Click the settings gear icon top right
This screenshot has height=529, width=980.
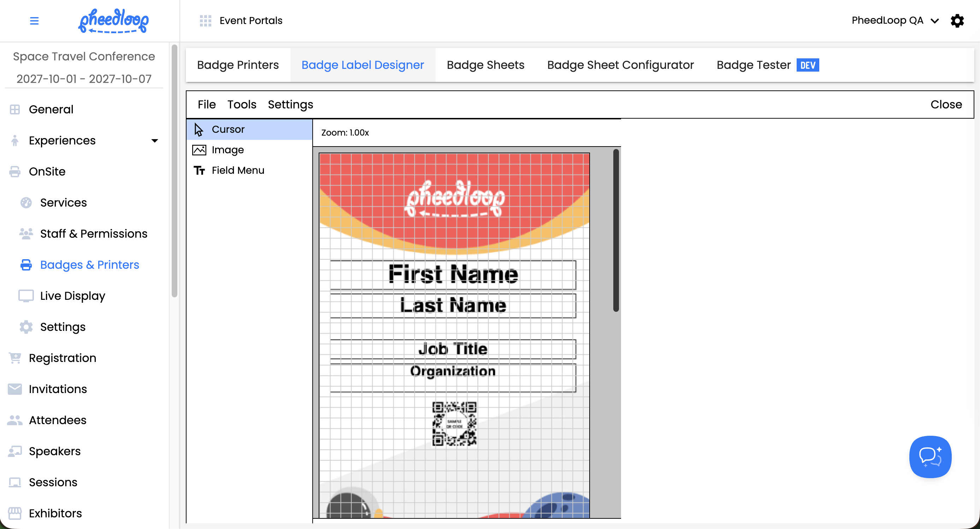click(x=957, y=20)
